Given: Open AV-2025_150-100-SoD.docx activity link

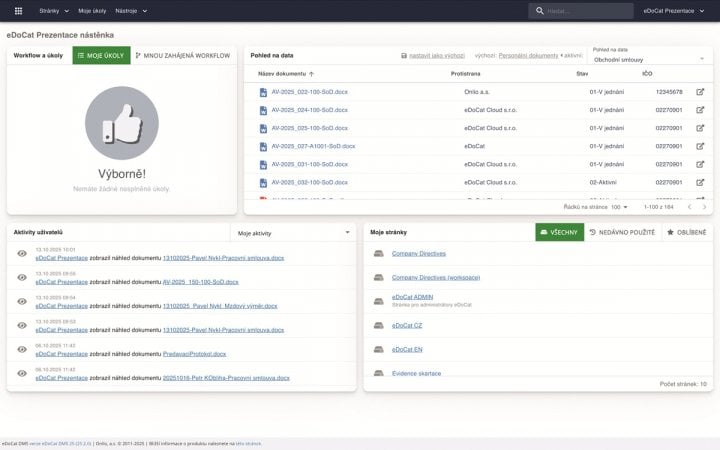Looking at the screenshot, I should [x=200, y=282].
